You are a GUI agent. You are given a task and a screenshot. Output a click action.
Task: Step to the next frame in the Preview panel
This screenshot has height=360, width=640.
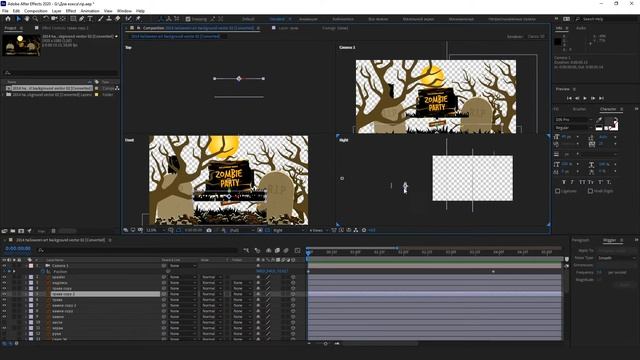593,98
